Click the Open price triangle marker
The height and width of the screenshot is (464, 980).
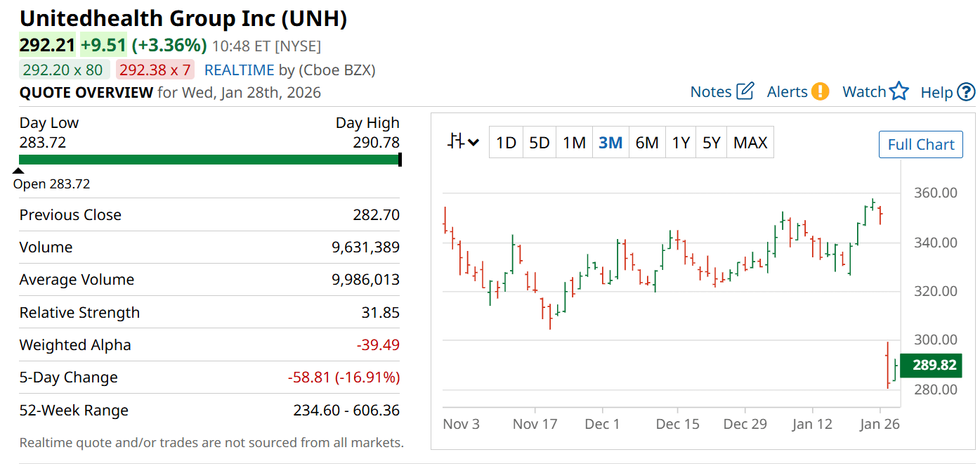19,170
